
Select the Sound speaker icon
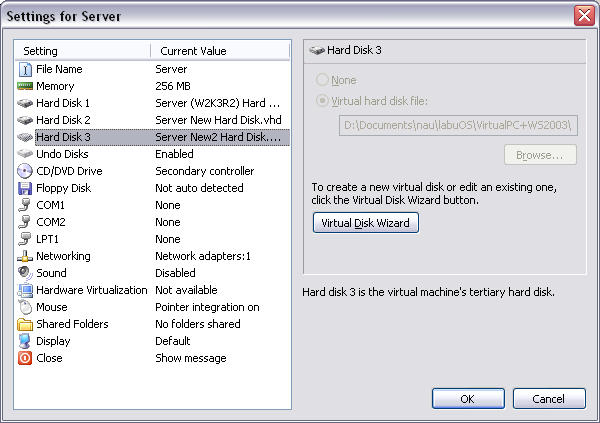[25, 273]
